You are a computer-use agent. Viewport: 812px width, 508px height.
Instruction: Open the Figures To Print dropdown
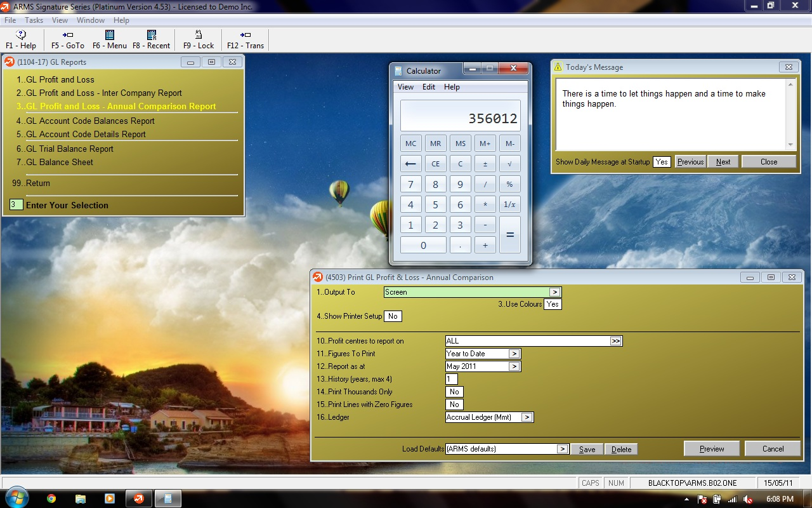pos(514,354)
